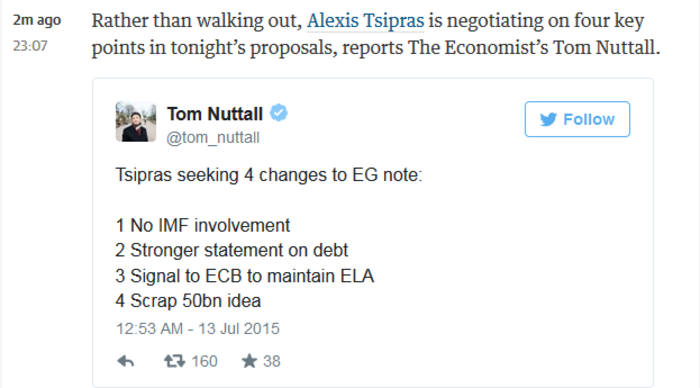The width and height of the screenshot is (700, 388).
Task: Open the Alexis Tsipras link
Action: click(365, 21)
